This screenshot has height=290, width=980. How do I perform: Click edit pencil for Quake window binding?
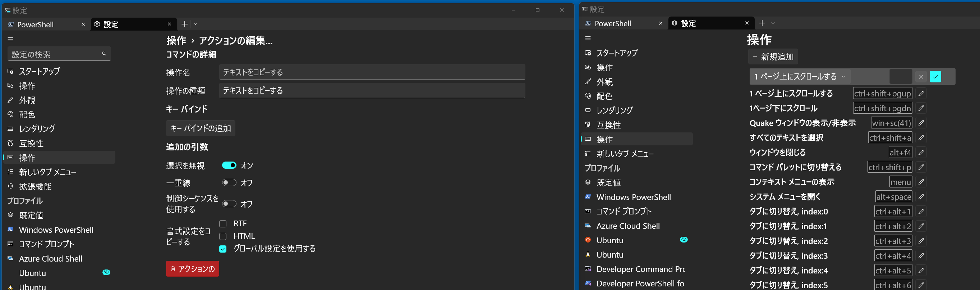[x=921, y=123]
